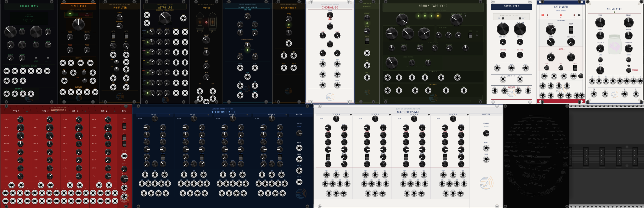
Task: Click the Macrocosm-1 MIX R output jack
Action: pos(486,159)
